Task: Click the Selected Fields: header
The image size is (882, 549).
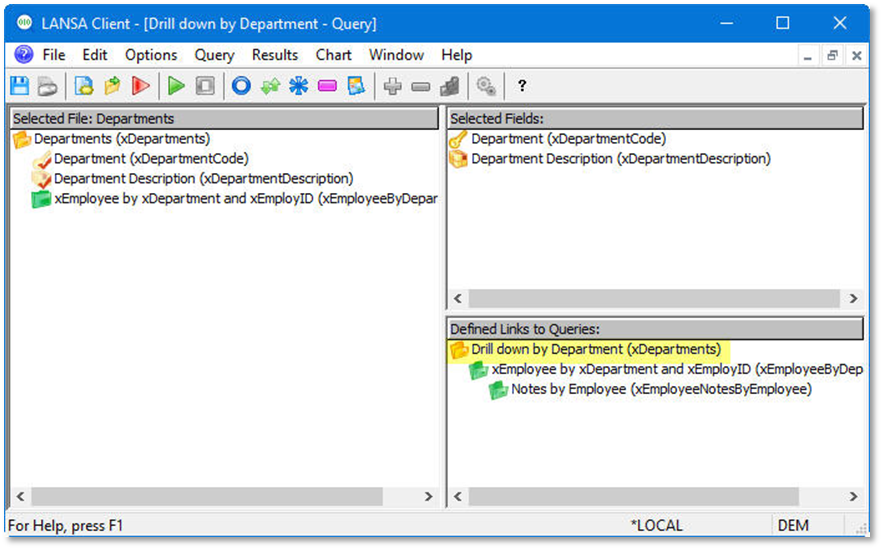Action: 655,119
